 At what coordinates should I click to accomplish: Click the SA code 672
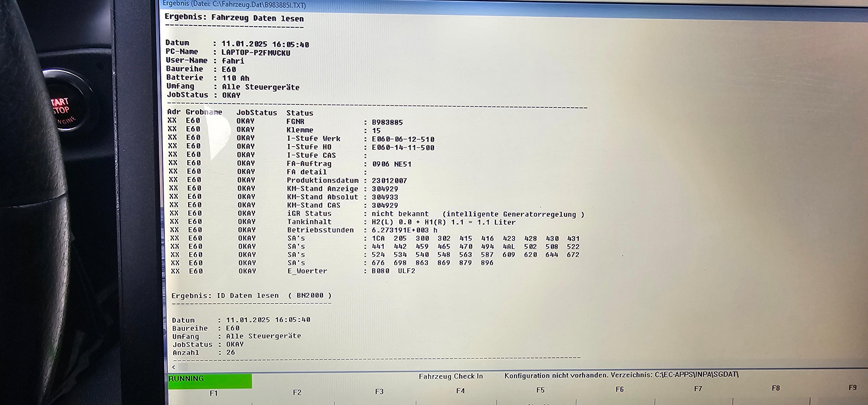coord(573,255)
